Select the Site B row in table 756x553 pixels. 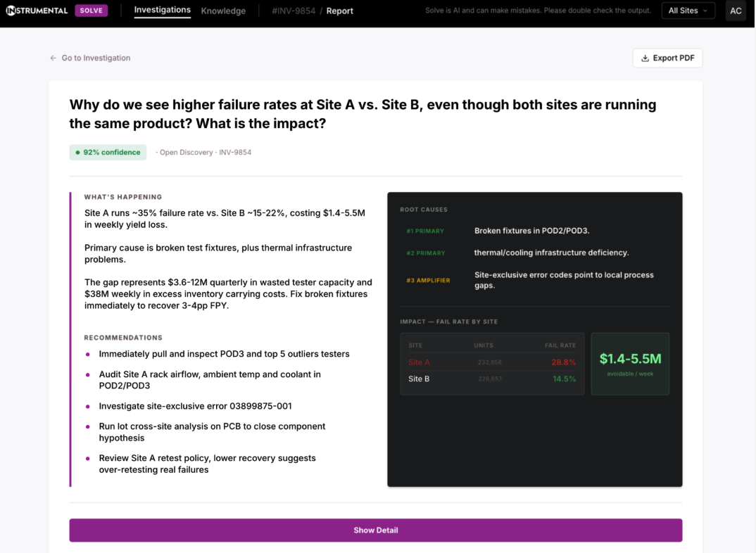(492, 379)
